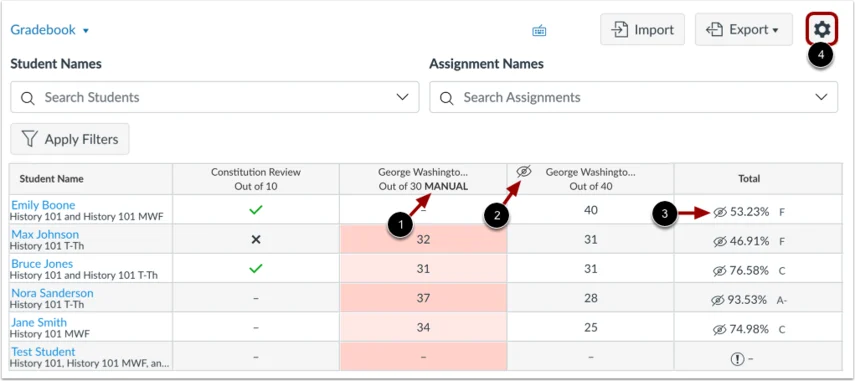This screenshot has height=381, width=855.
Task: Click hidden-eye icon beside 93.53% total
Action: pos(718,300)
